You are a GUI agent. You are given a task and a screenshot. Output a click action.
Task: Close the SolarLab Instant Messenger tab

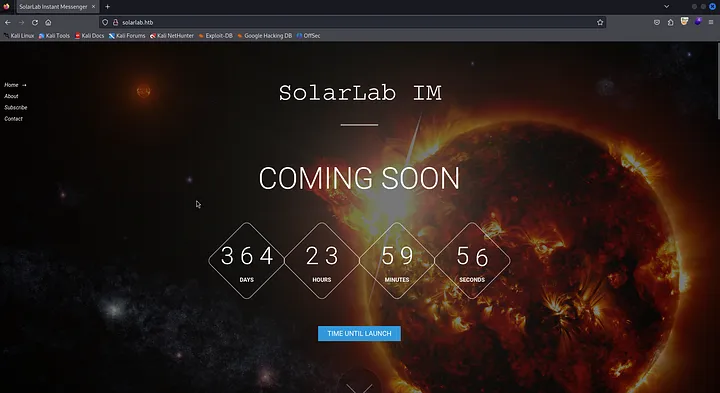[93, 7]
